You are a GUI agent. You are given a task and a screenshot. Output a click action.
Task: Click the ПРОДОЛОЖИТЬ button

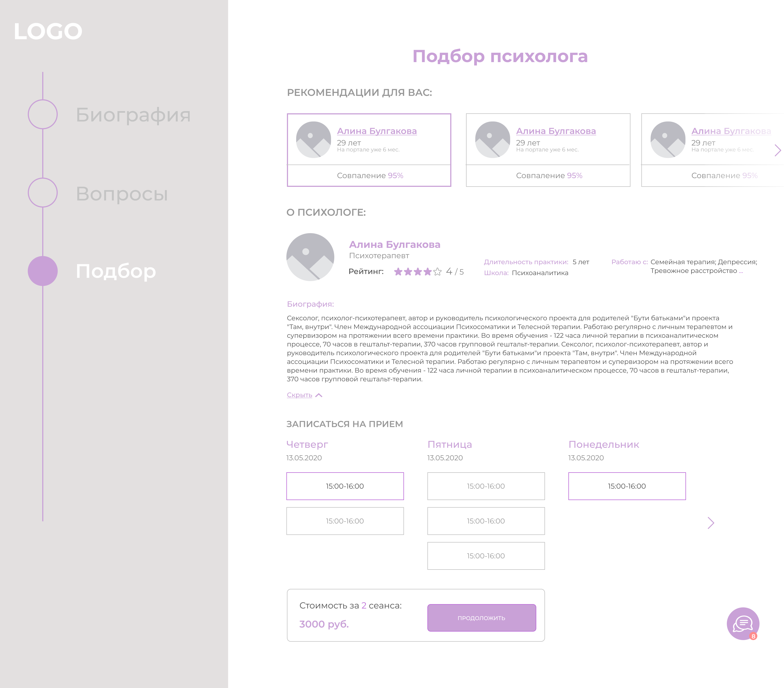481,618
